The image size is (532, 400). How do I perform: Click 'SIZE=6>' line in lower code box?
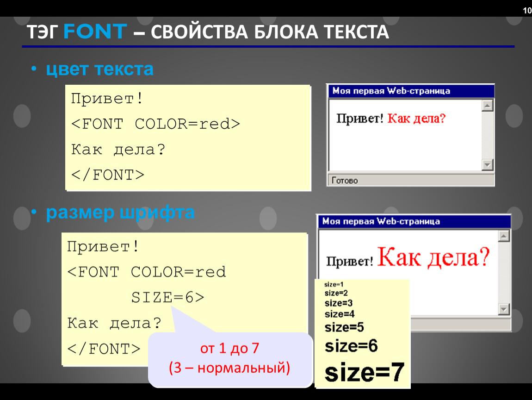click(167, 297)
